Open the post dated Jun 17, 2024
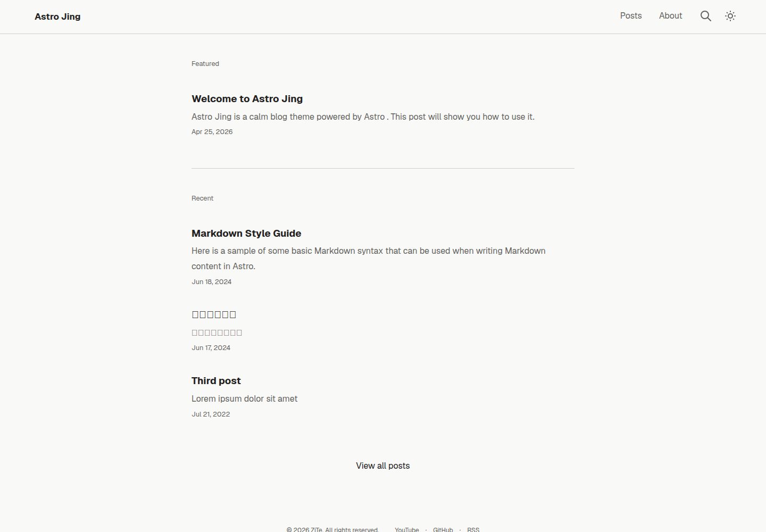Viewport: 766px width, 532px height. 214,314
